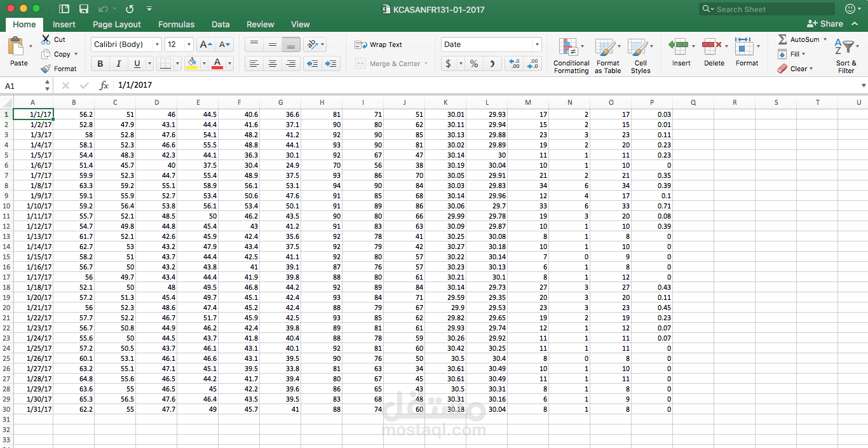This screenshot has width=868, height=448.
Task: Expand the Paste options arrow
Action: (31, 46)
